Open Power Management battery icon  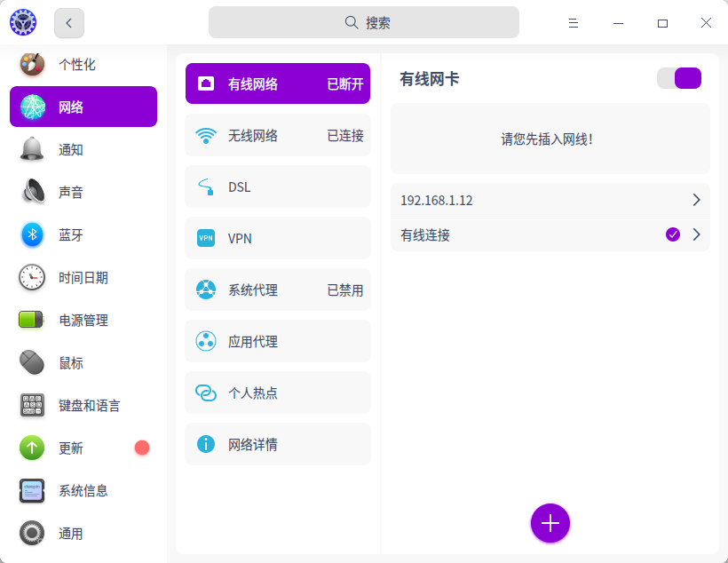[x=32, y=320]
